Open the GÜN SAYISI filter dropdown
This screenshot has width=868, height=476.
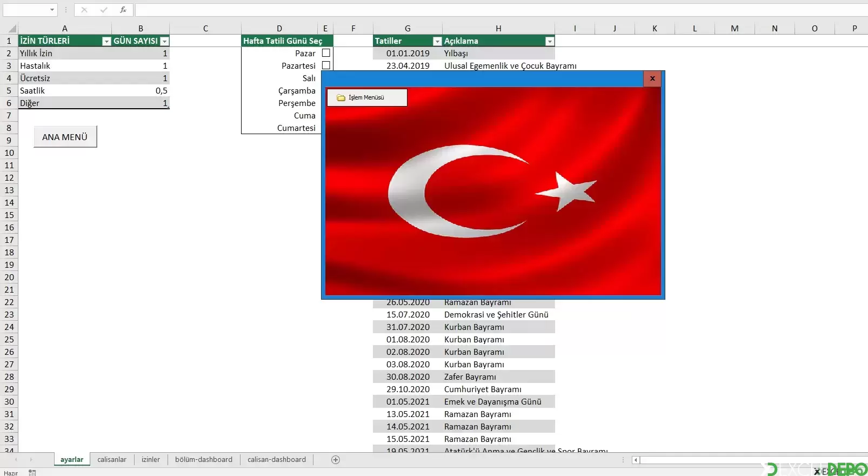[165, 41]
